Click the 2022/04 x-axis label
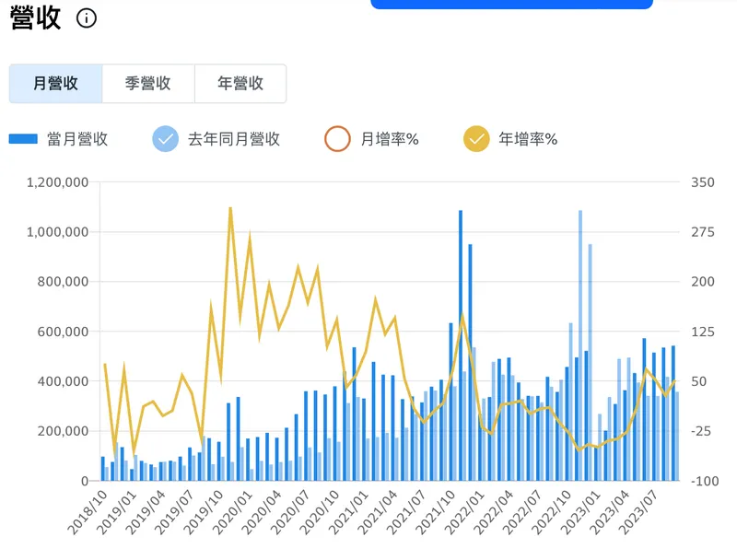This screenshot has width=737, height=560. pyautogui.click(x=494, y=512)
